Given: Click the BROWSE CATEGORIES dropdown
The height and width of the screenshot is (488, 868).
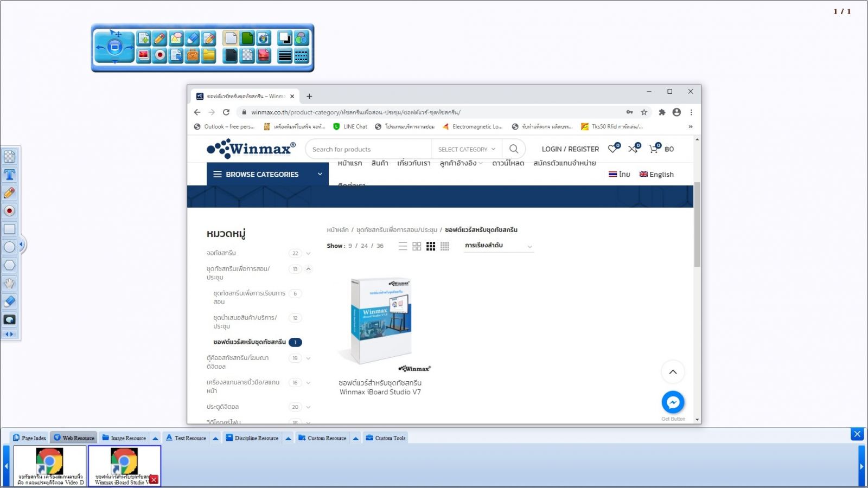Looking at the screenshot, I should coord(267,174).
